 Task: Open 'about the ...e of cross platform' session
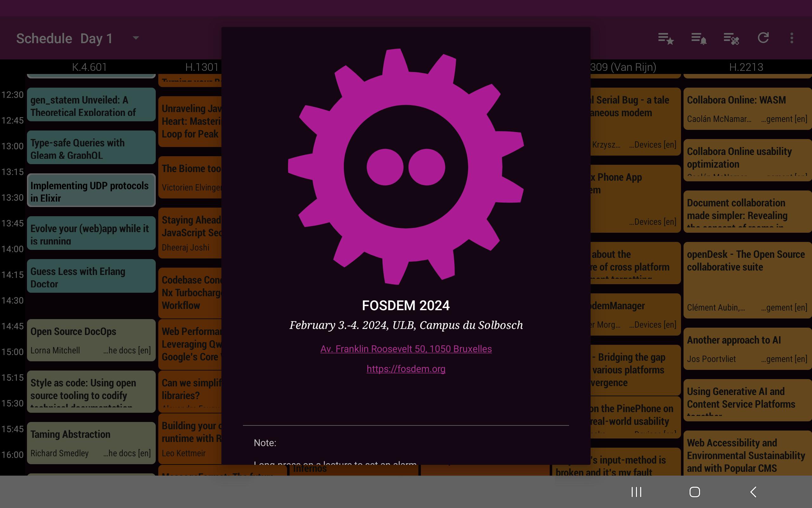point(636,263)
